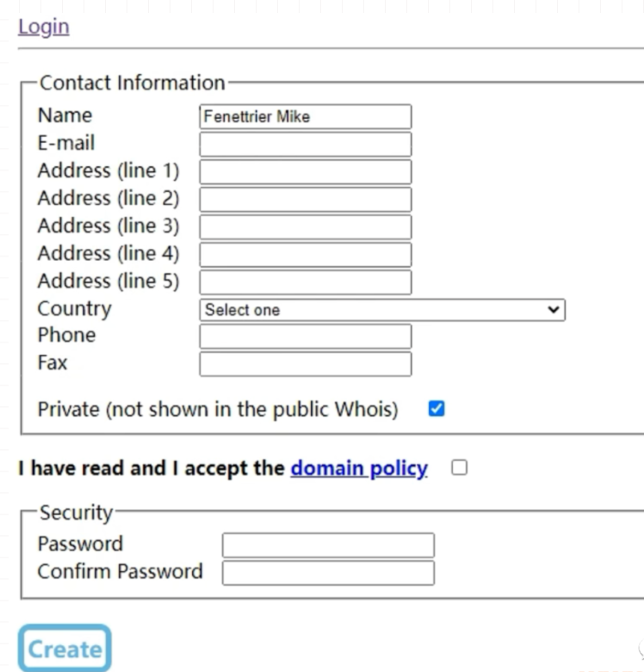The height and width of the screenshot is (672, 644).
Task: Accept the domain policy checkbox
Action: pyautogui.click(x=460, y=469)
